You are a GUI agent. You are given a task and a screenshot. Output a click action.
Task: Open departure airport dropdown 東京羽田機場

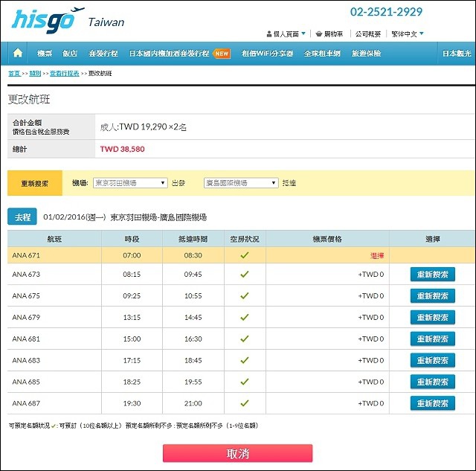(x=130, y=183)
